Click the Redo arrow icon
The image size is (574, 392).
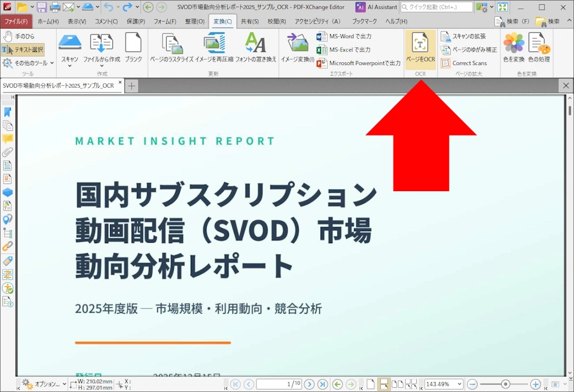127,7
